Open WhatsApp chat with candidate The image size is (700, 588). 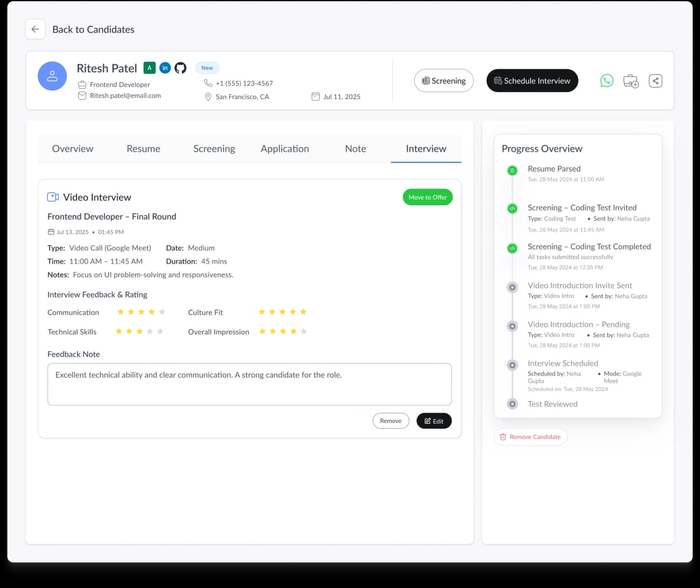pyautogui.click(x=607, y=80)
